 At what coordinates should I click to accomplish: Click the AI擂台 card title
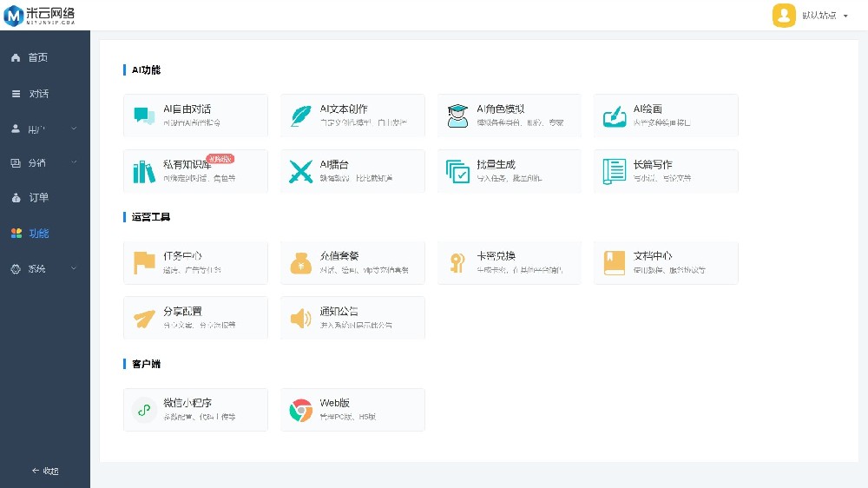[x=334, y=164]
